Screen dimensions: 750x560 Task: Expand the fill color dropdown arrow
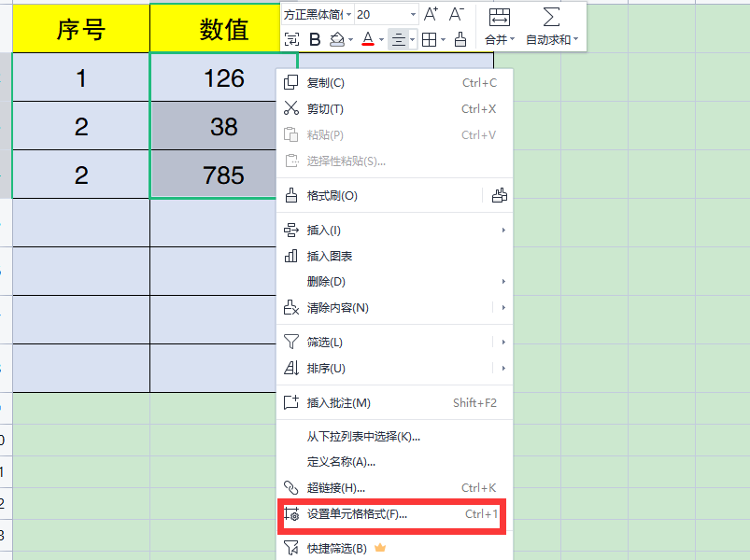tap(350, 39)
